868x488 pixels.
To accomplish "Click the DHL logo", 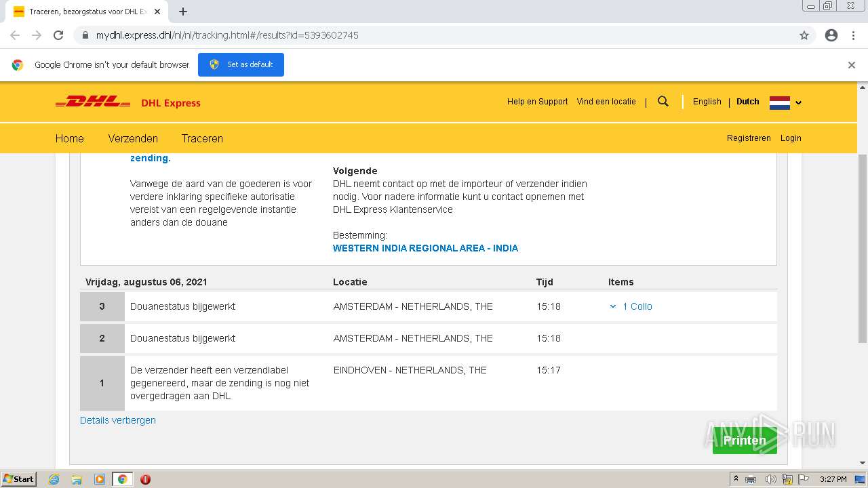I will 92,102.
